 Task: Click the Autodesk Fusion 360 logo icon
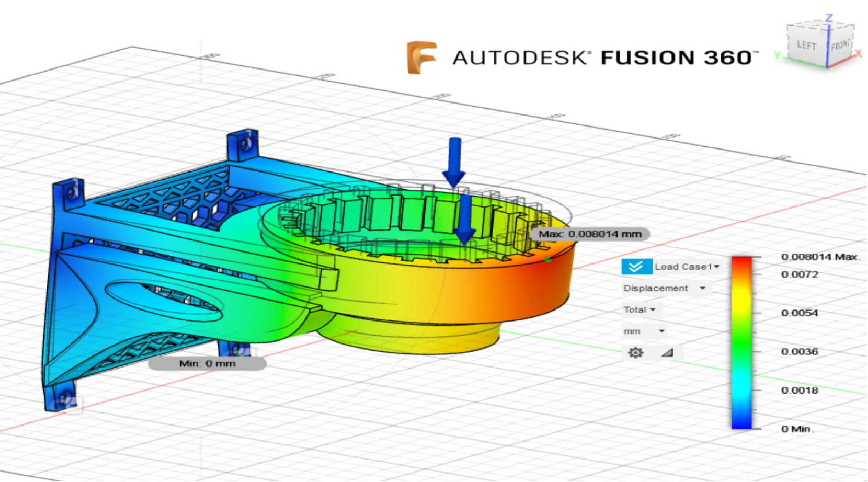(421, 57)
